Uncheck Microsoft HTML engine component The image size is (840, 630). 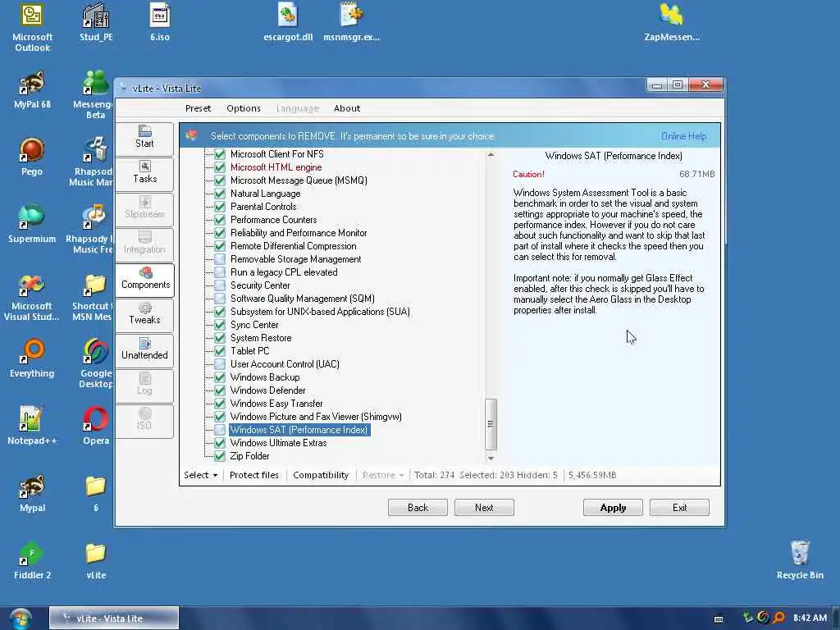click(220, 167)
